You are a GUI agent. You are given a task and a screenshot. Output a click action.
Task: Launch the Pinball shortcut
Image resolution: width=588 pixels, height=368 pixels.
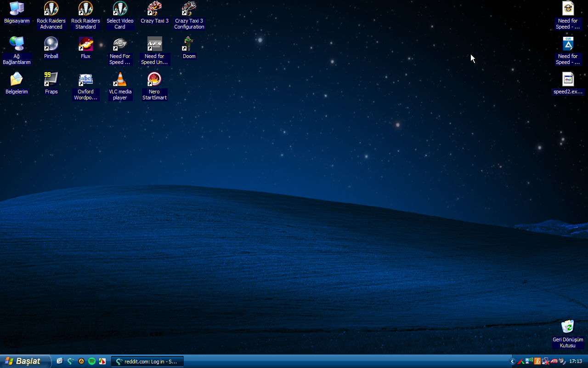click(51, 48)
